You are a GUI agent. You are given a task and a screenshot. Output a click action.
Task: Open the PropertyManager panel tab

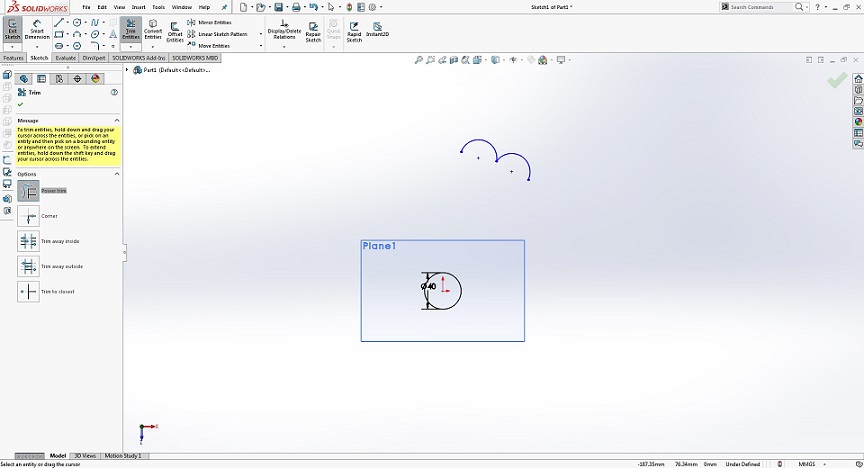coord(41,79)
